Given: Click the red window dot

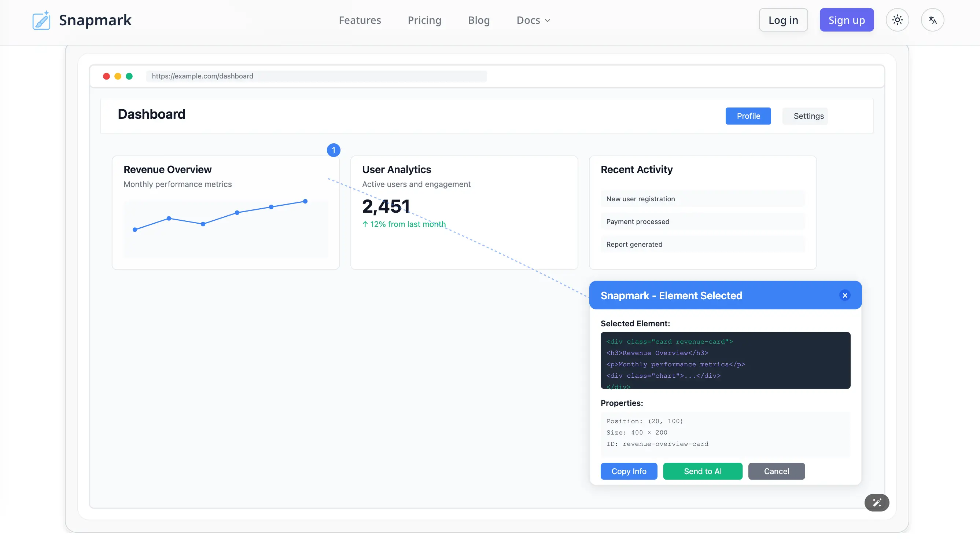Looking at the screenshot, I should [x=107, y=76].
